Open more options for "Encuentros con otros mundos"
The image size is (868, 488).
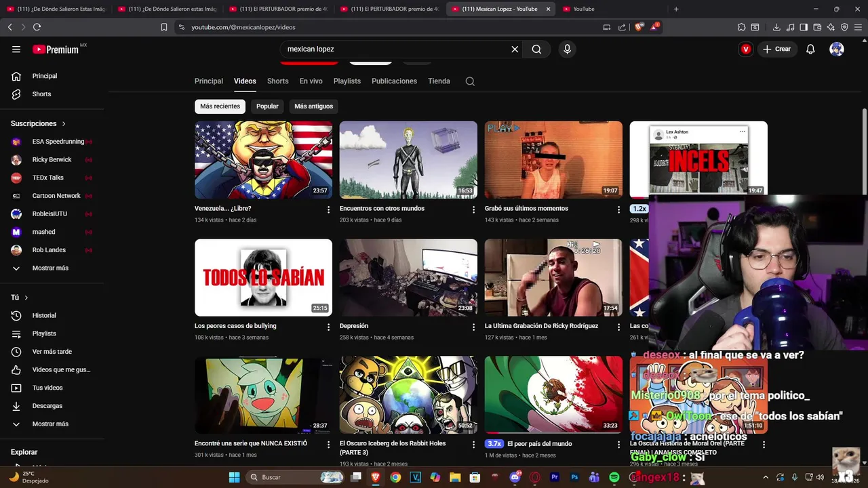tap(473, 209)
